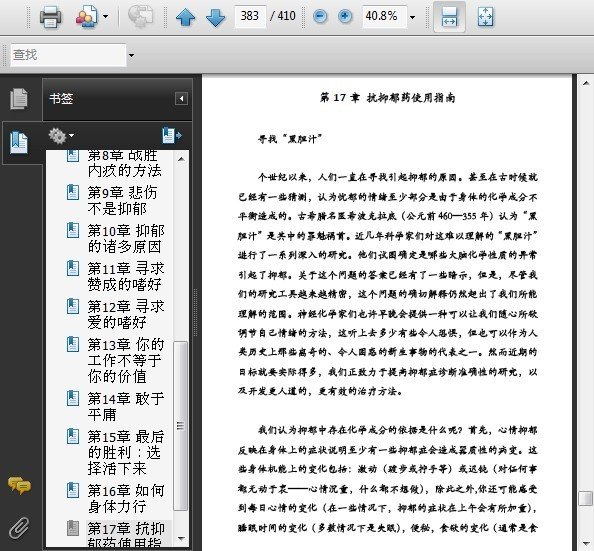Toggle fit-width scrolling mode button
Screen dimensions: 594x551
(449, 17)
